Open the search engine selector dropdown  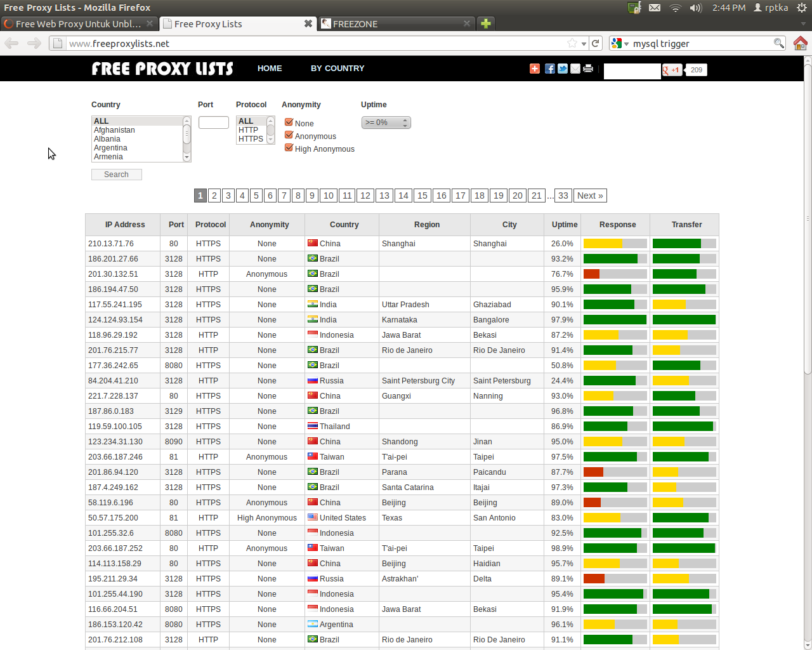(619, 43)
